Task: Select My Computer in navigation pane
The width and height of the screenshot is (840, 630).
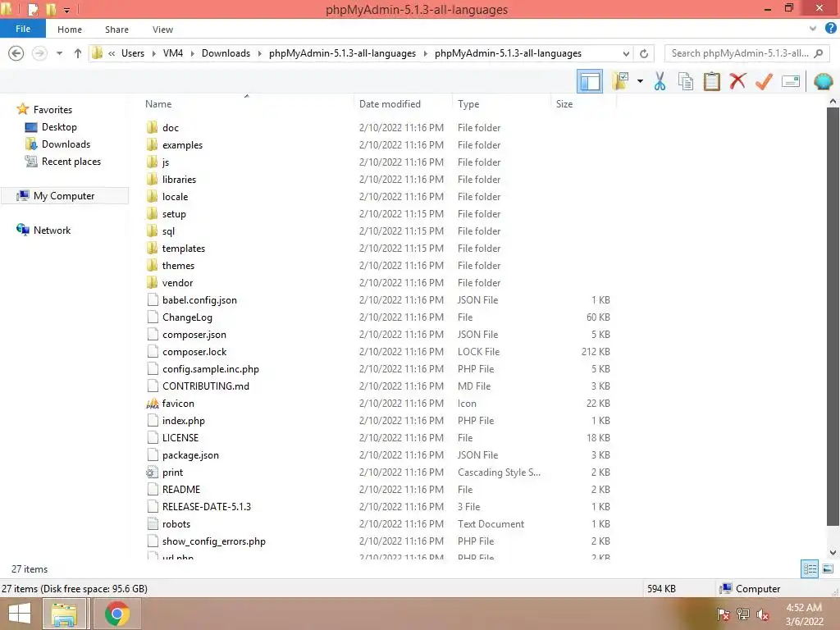Action: [x=64, y=195]
